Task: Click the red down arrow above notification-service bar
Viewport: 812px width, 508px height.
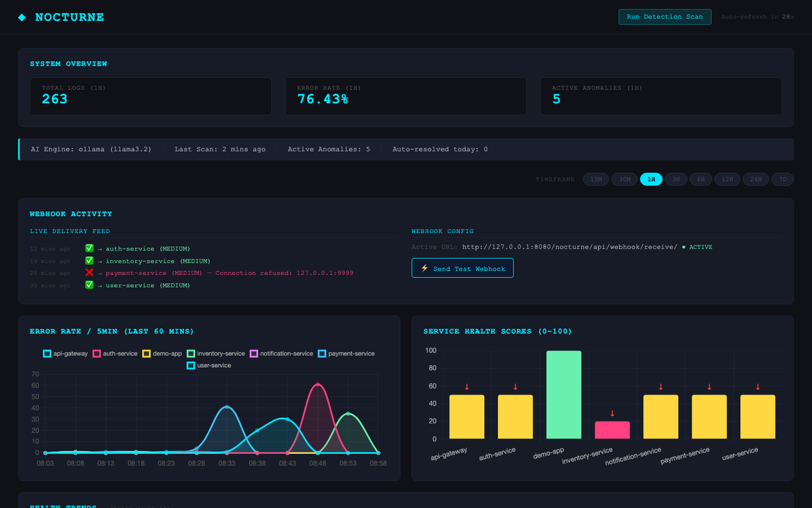Action: [x=660, y=387]
